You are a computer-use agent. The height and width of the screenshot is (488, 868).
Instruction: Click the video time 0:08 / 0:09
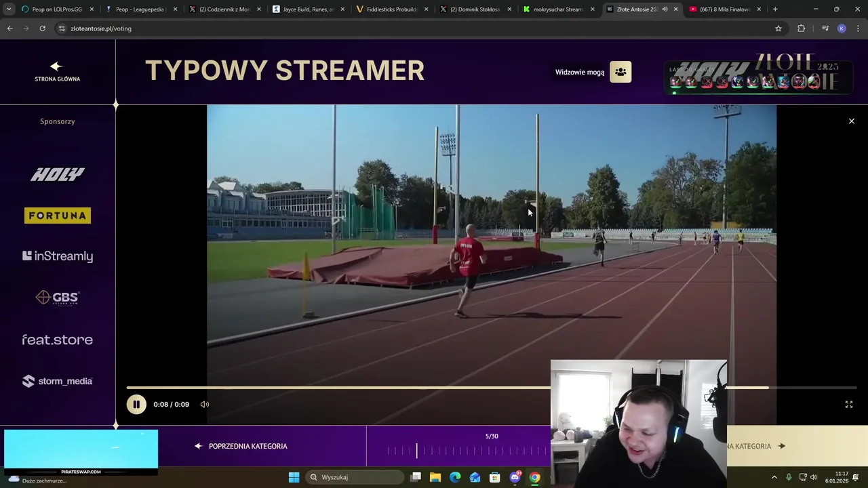coord(171,405)
